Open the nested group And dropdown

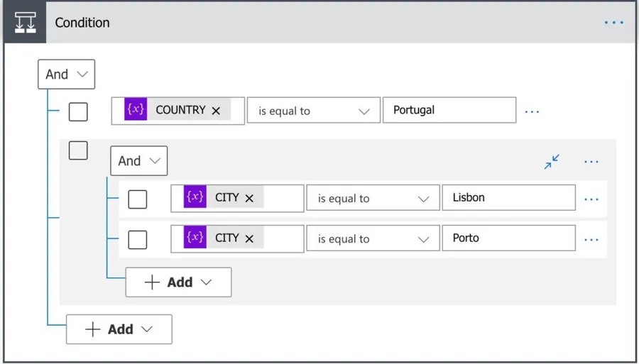138,161
